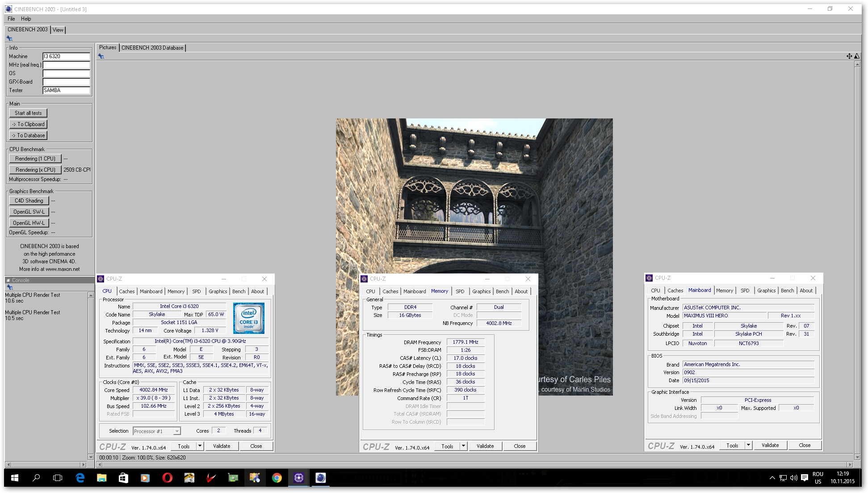The image size is (868, 493).
Task: Click Validate in the left CPU-Z window
Action: tap(222, 446)
